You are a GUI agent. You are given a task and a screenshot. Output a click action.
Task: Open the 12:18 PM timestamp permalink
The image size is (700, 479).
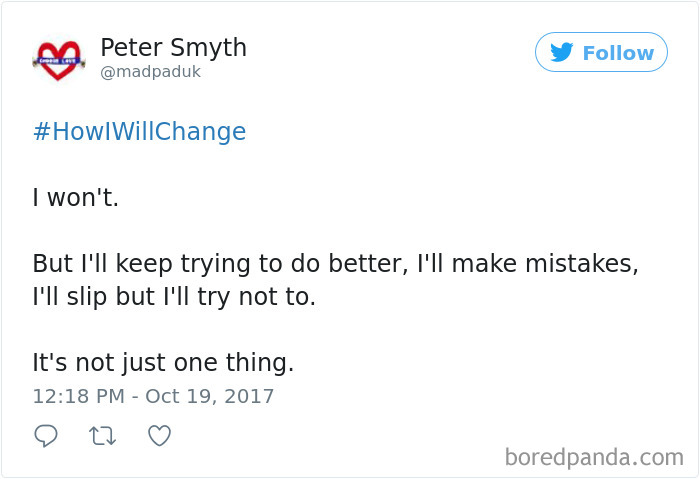click(x=79, y=396)
